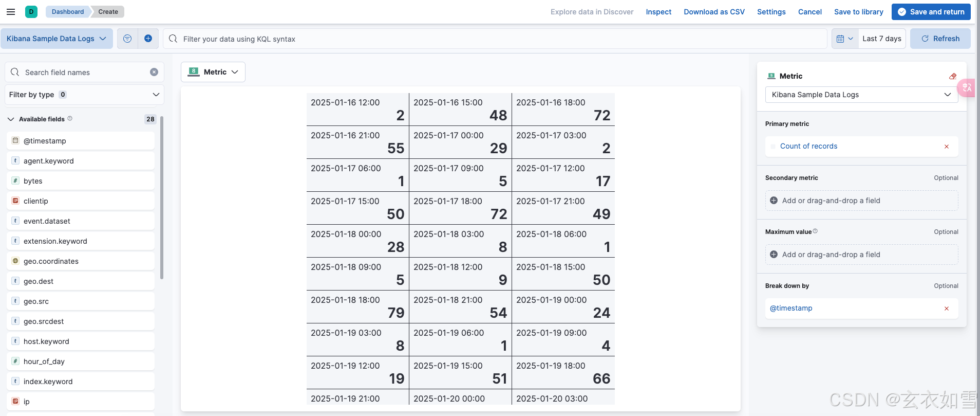The height and width of the screenshot is (416, 980).
Task: Click the Available fields info icon
Action: 70,118
